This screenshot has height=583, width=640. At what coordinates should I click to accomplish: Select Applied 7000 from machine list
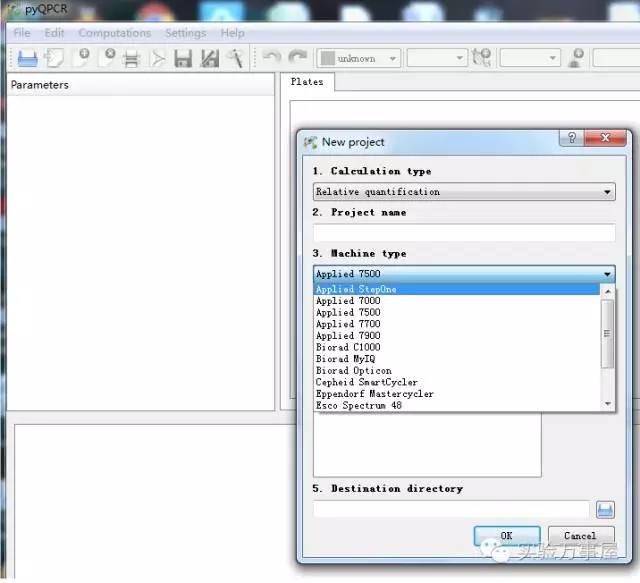457,301
